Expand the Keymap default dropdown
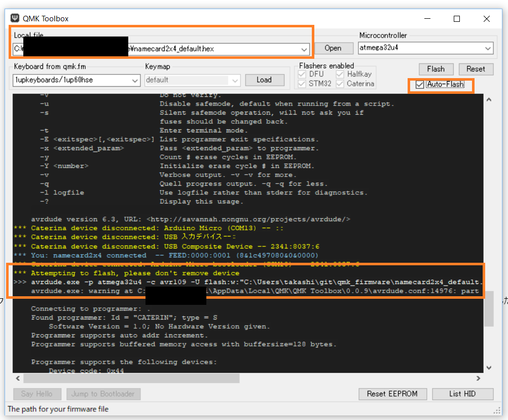508x420 pixels. pos(235,80)
